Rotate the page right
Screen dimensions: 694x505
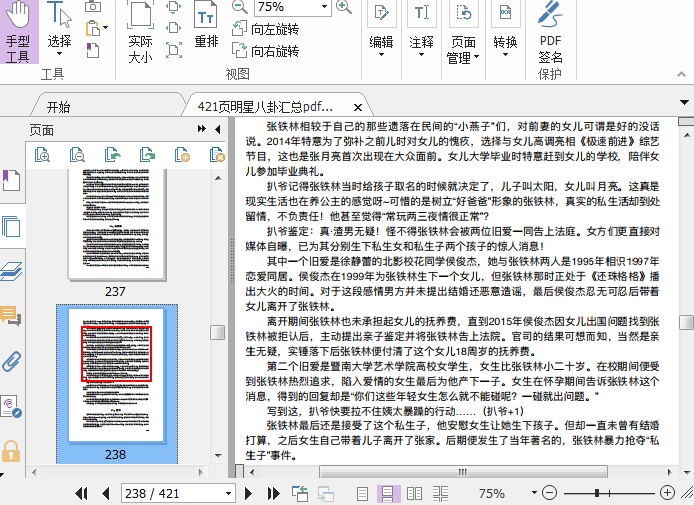tap(266, 50)
